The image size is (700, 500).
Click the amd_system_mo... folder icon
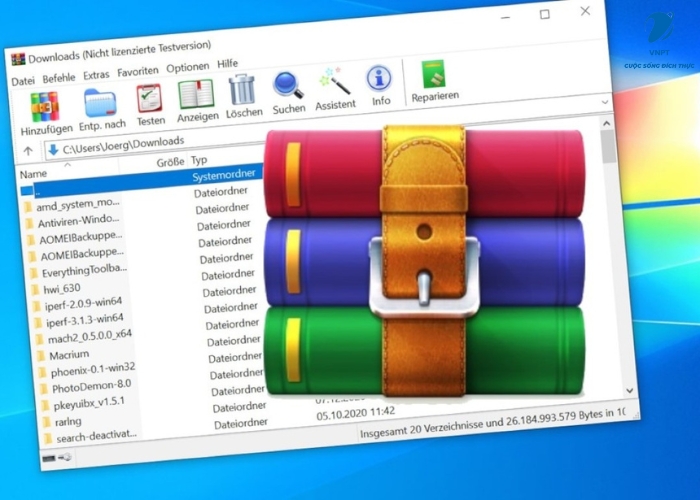coord(28,207)
